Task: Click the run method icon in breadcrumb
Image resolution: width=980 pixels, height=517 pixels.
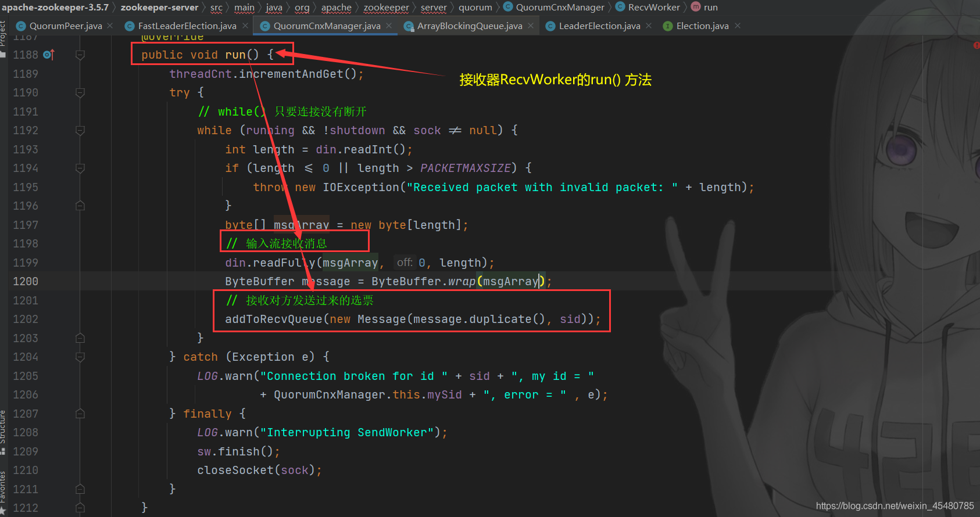Action: pyautogui.click(x=696, y=7)
